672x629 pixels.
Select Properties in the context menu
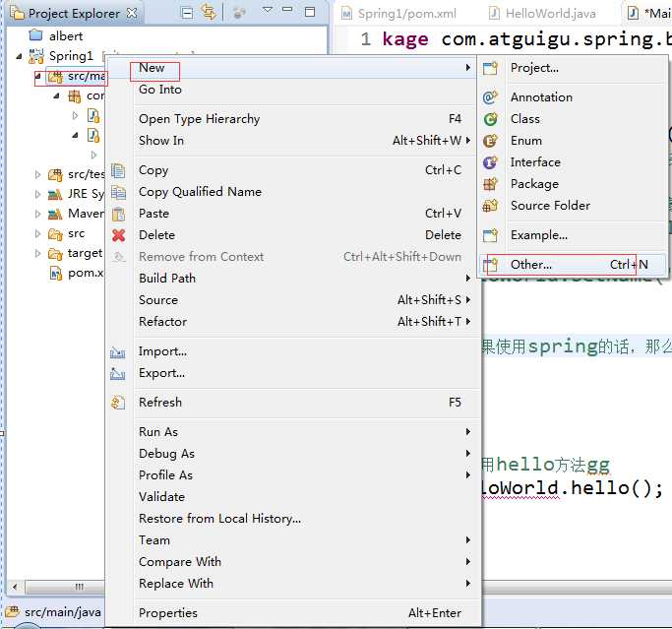pyautogui.click(x=167, y=613)
